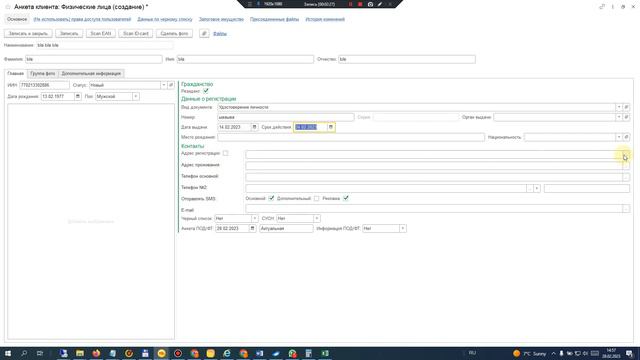The image size is (640, 360).
Task: Toggle the Резидент checkbox
Action: (206, 91)
